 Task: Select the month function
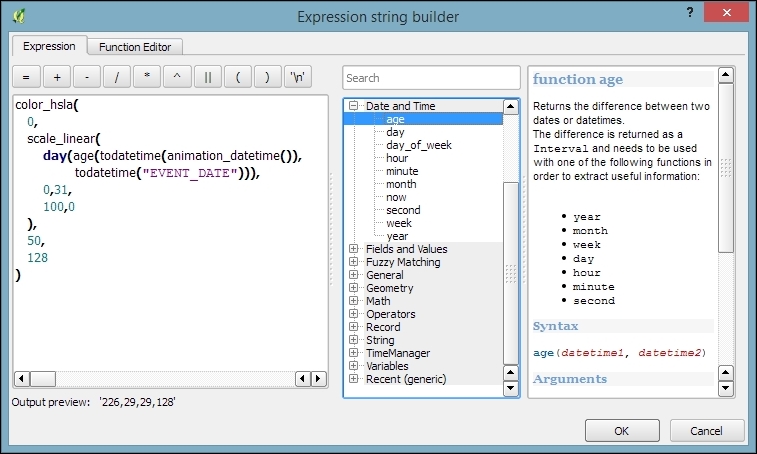point(401,184)
